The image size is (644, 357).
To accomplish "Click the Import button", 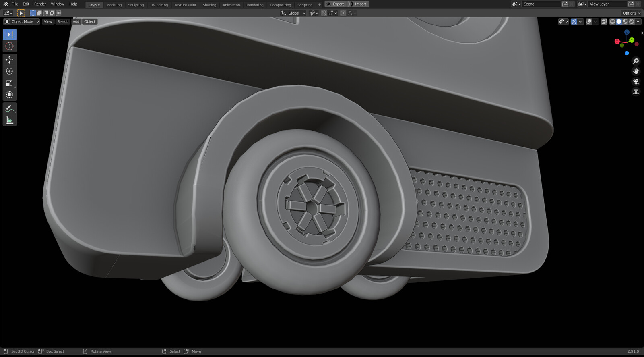I will 358,4.
